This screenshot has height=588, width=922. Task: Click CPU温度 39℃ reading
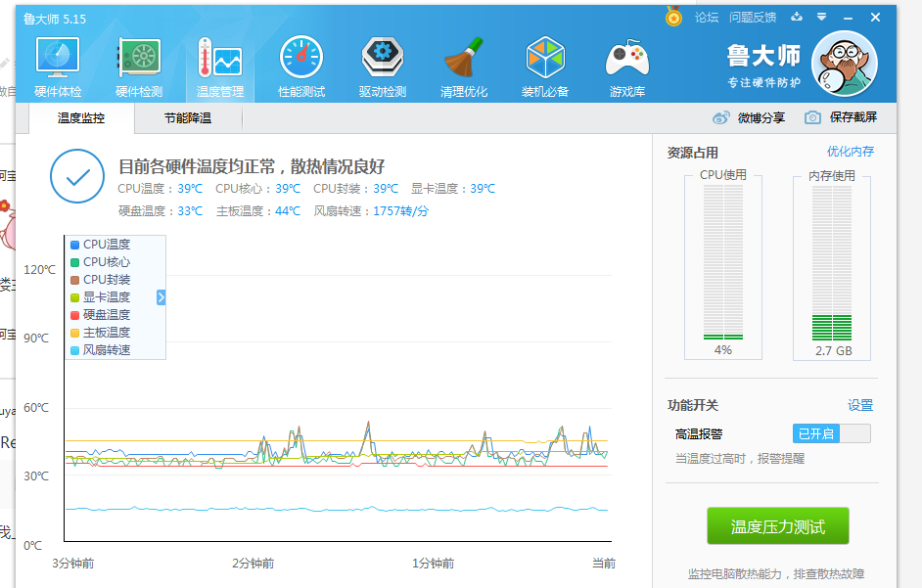pos(160,188)
